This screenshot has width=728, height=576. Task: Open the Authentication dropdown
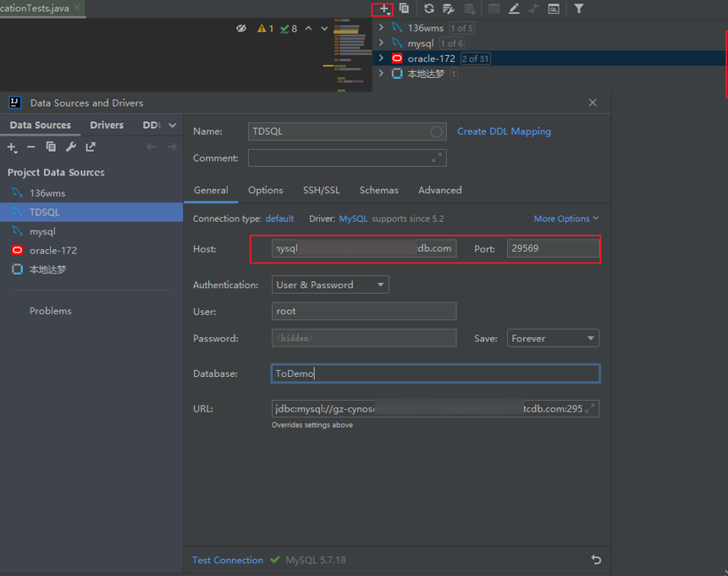(x=330, y=285)
